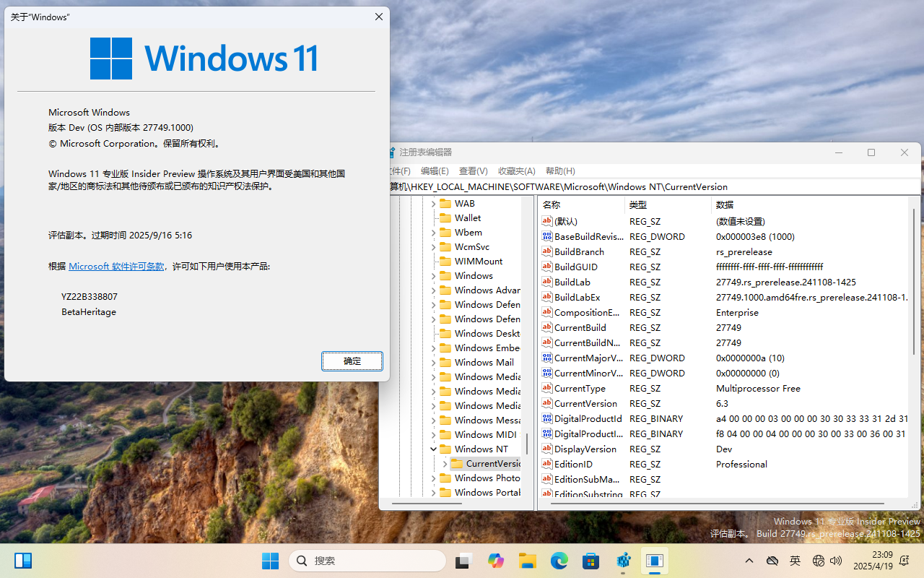Expand the CurrentVersion registry key
The height and width of the screenshot is (578, 924).
(445, 464)
